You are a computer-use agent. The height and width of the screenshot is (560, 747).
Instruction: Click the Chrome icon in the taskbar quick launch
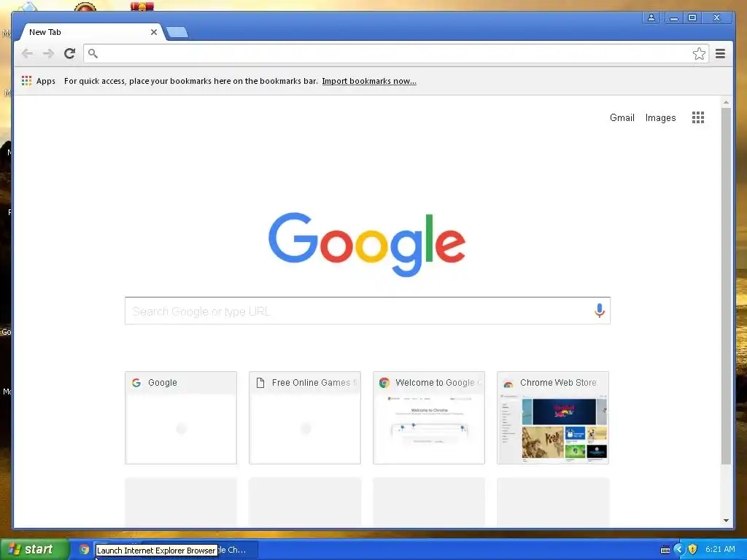click(85, 550)
